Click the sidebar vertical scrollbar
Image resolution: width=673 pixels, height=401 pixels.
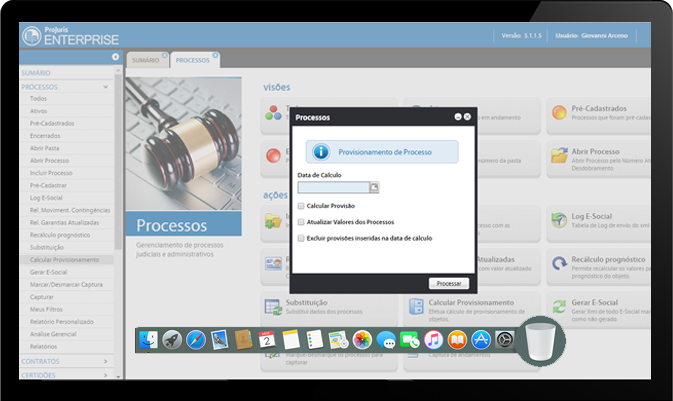118,161
